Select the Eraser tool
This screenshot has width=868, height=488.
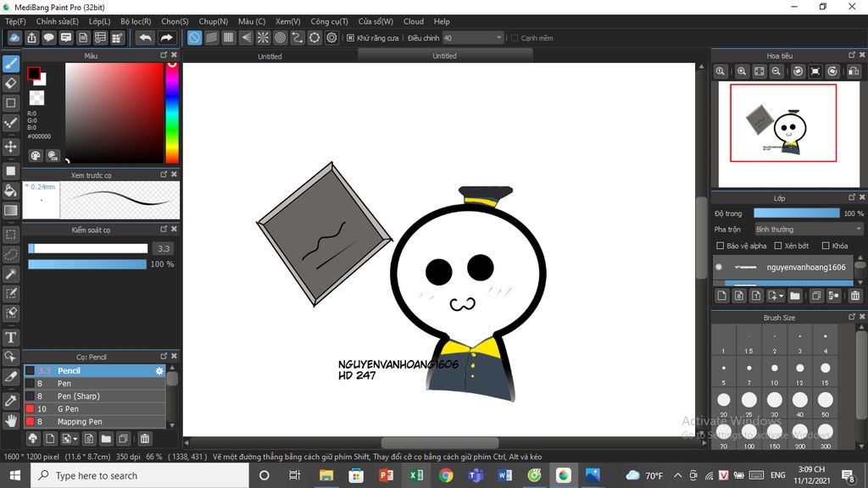(x=10, y=83)
